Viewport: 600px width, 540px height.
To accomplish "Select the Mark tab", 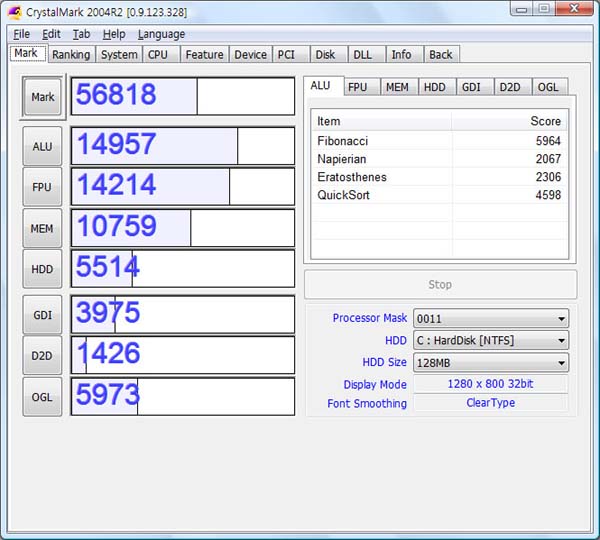I will [x=28, y=53].
